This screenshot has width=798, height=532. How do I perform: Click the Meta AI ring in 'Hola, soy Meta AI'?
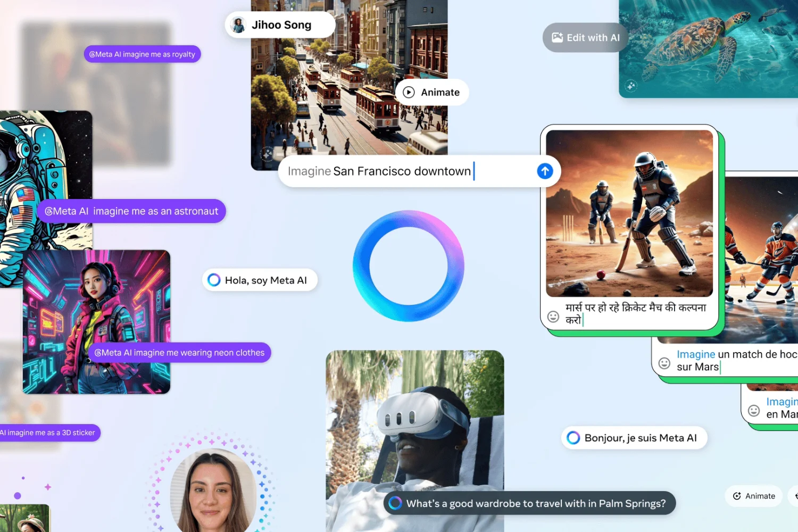point(214,280)
